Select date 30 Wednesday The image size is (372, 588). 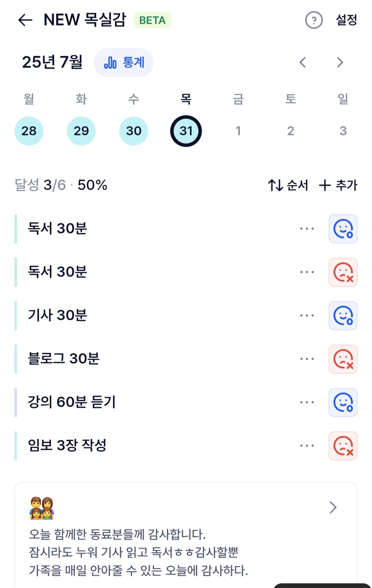133,131
